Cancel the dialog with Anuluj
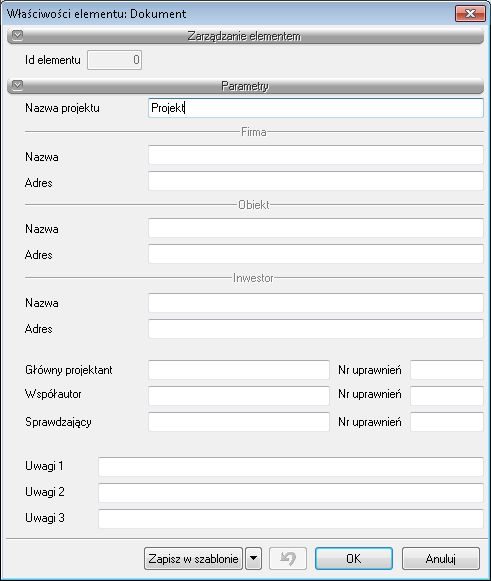The image size is (491, 581). 441,558
